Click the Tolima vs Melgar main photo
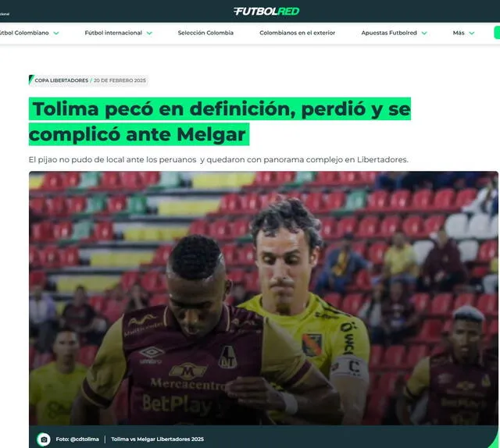This screenshot has height=448, width=500. (x=263, y=298)
